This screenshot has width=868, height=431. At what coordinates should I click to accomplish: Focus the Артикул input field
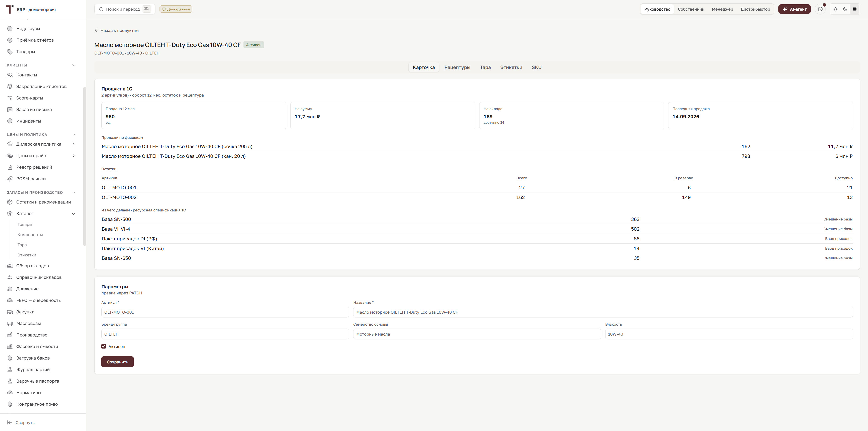225,312
